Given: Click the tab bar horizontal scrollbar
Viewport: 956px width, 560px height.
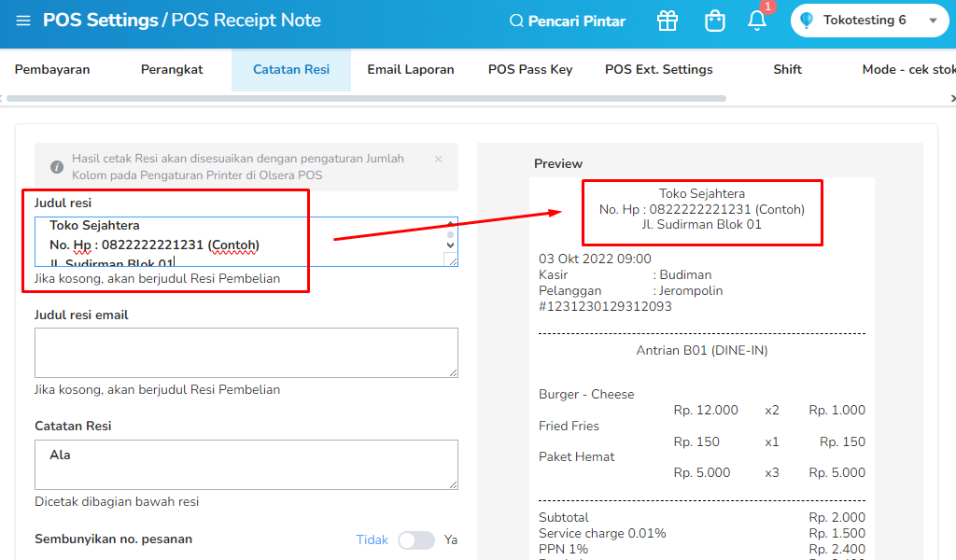Looking at the screenshot, I should (366, 98).
